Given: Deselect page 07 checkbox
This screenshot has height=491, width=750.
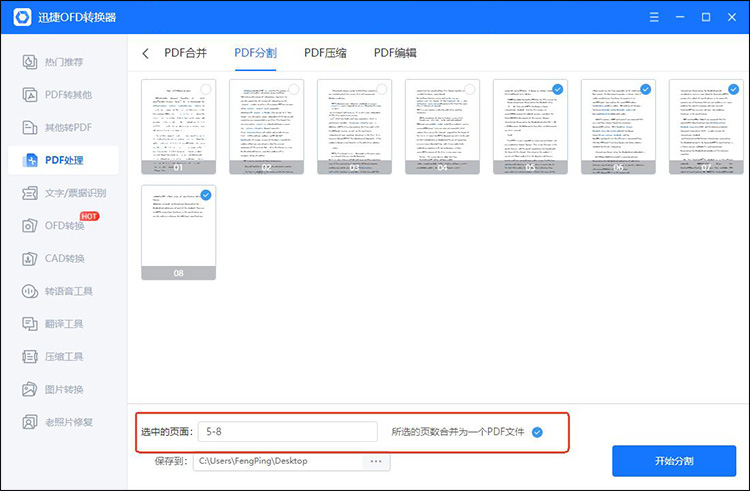Looking at the screenshot, I should pyautogui.click(x=733, y=89).
